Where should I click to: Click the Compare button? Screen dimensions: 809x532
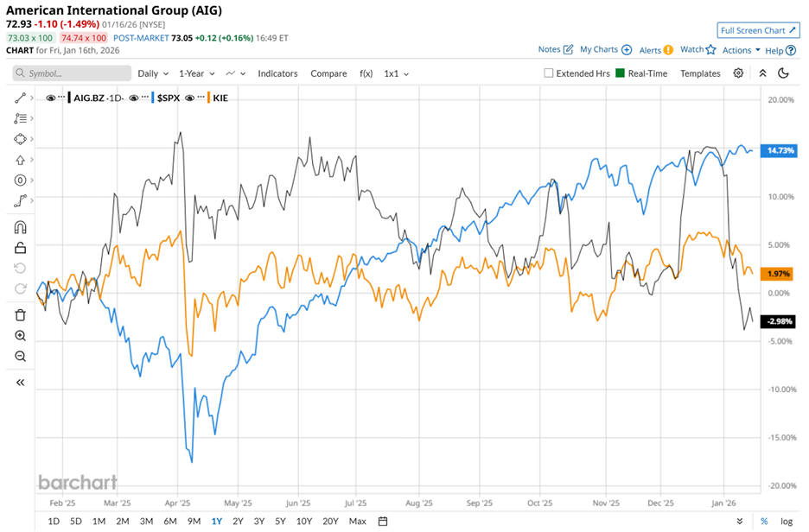tap(328, 73)
